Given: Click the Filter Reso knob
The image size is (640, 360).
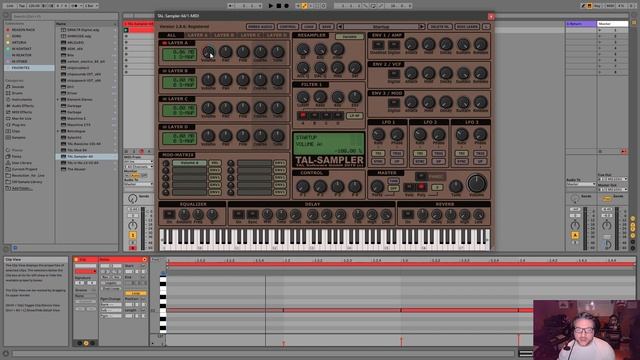Looking at the screenshot, I should pyautogui.click(x=320, y=97).
